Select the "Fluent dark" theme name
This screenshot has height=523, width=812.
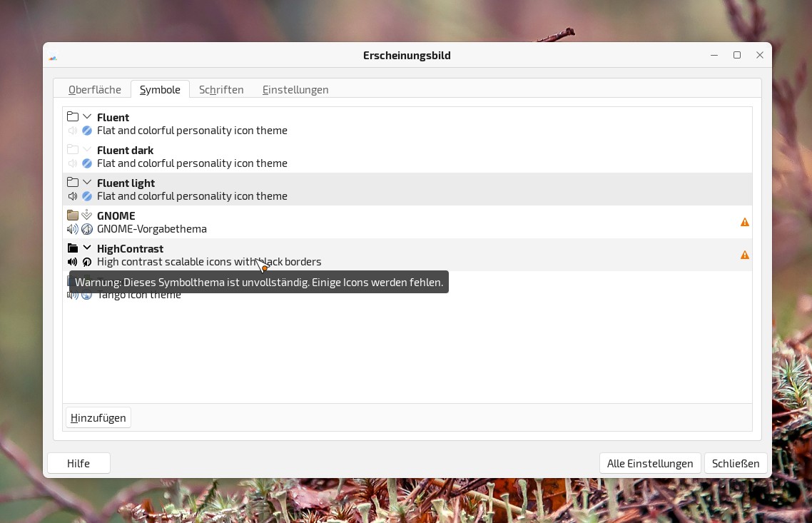pos(126,150)
